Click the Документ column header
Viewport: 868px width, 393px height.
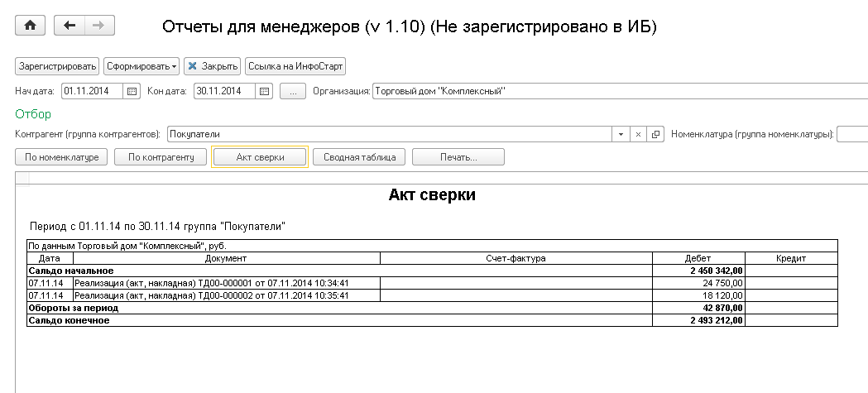click(x=227, y=258)
